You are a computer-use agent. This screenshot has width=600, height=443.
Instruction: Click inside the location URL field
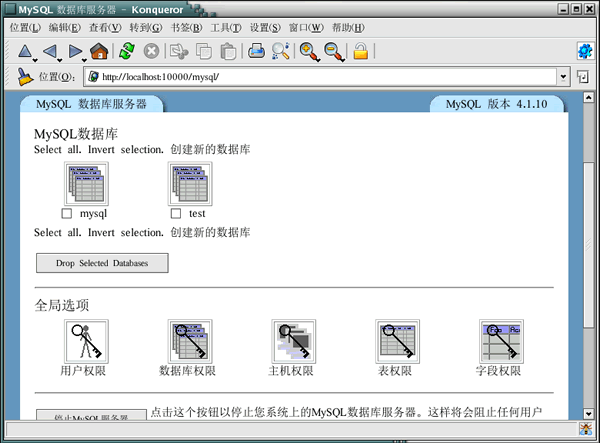(x=320, y=77)
